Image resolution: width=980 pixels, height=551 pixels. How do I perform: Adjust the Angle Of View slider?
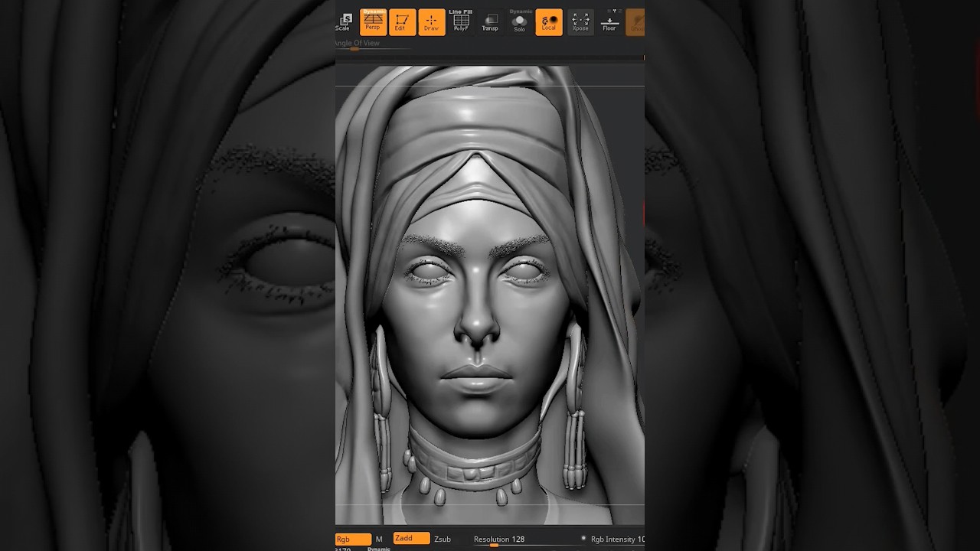pyautogui.click(x=372, y=45)
